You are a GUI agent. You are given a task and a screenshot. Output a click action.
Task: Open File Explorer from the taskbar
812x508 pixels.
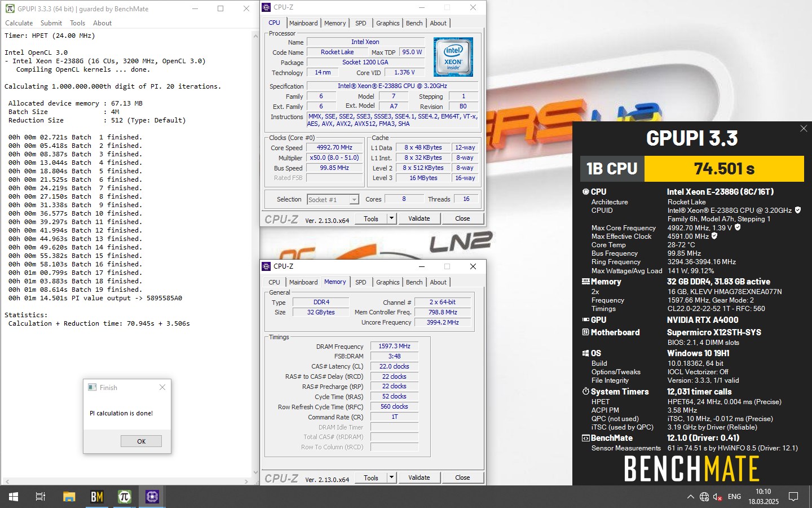(69, 497)
